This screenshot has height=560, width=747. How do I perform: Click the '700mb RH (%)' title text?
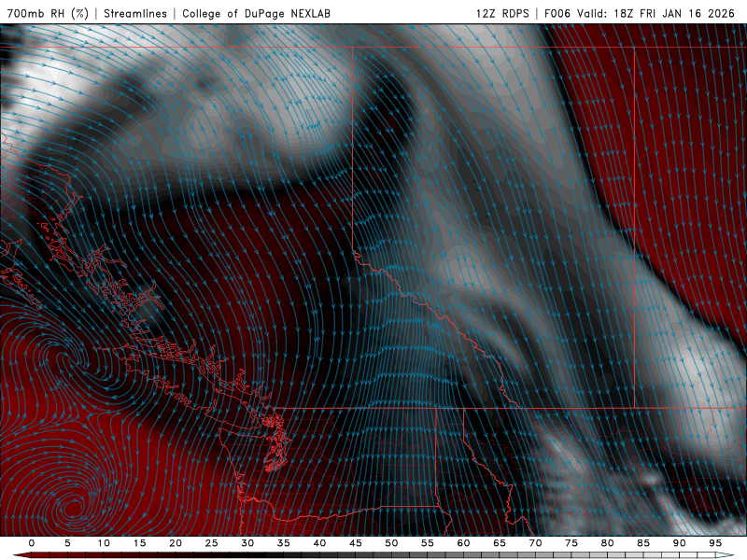point(48,13)
